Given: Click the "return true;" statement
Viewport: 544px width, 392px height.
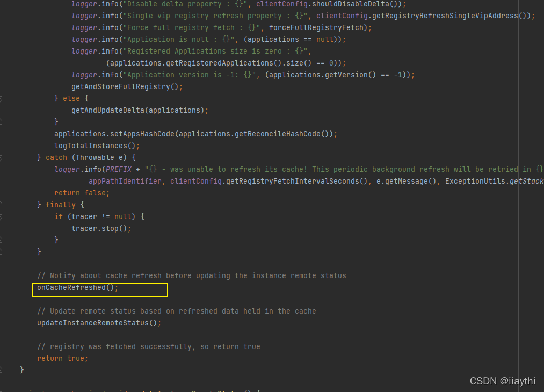Looking at the screenshot, I should point(62,358).
